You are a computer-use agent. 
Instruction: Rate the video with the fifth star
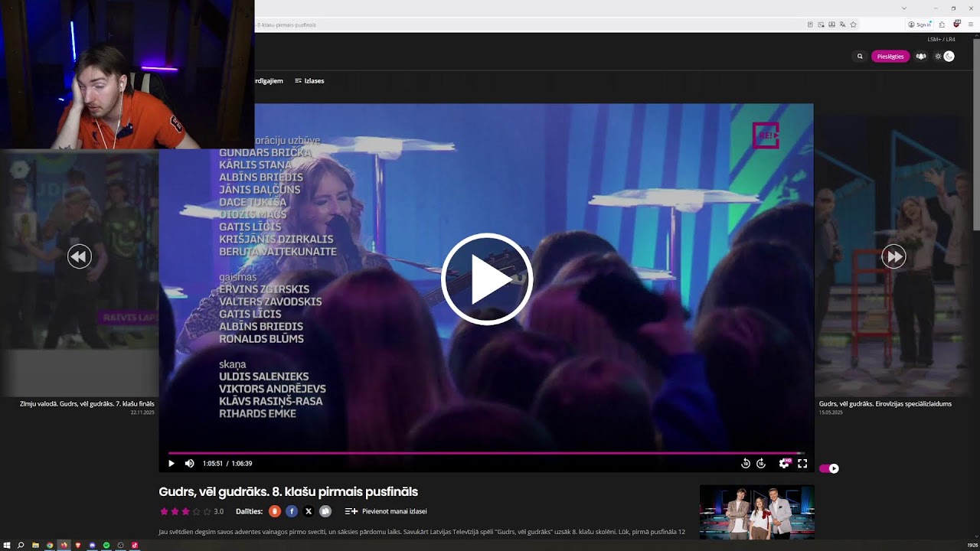click(207, 511)
